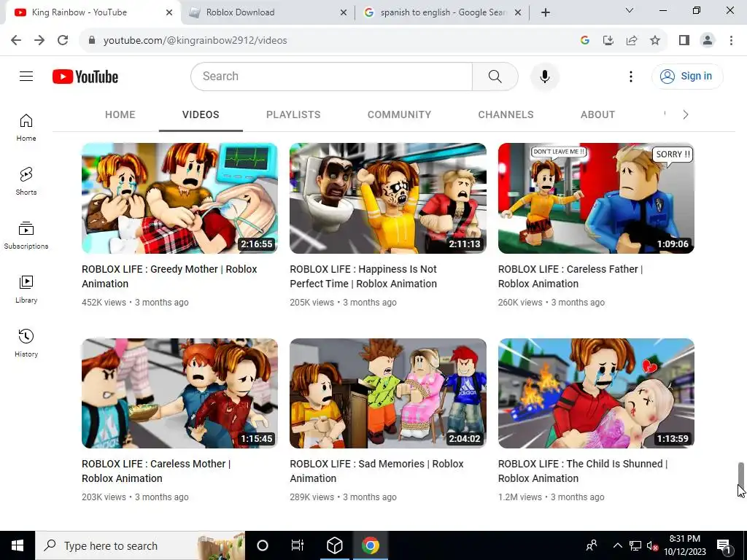This screenshot has width=747, height=560.
Task: Open the YouTube hamburger guide menu
Action: click(26, 76)
